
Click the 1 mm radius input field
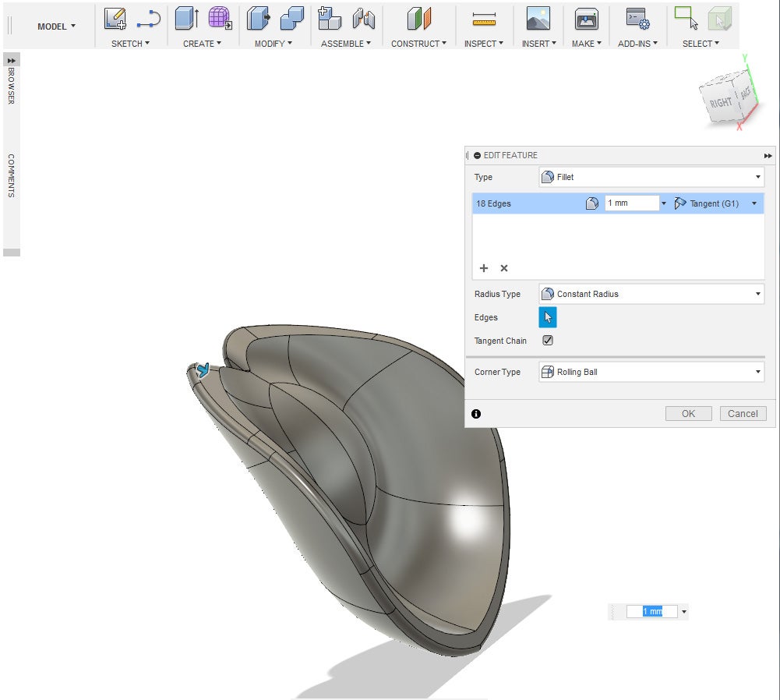(x=632, y=203)
